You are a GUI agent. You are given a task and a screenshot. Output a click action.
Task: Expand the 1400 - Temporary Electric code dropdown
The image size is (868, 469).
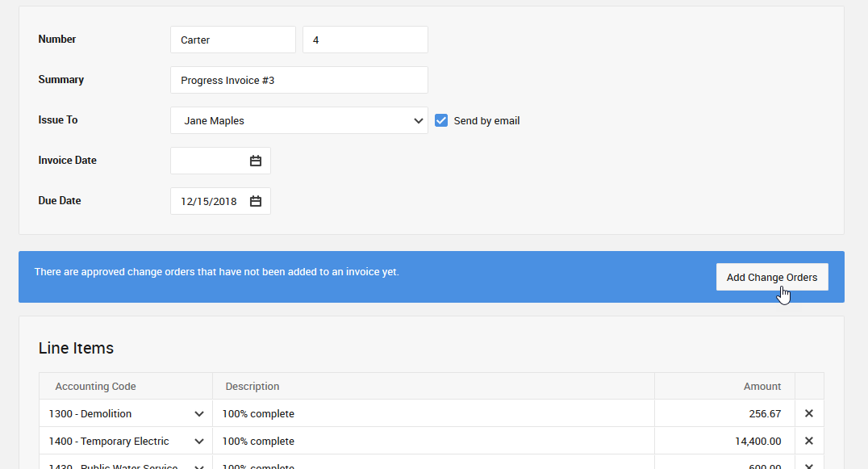(198, 442)
